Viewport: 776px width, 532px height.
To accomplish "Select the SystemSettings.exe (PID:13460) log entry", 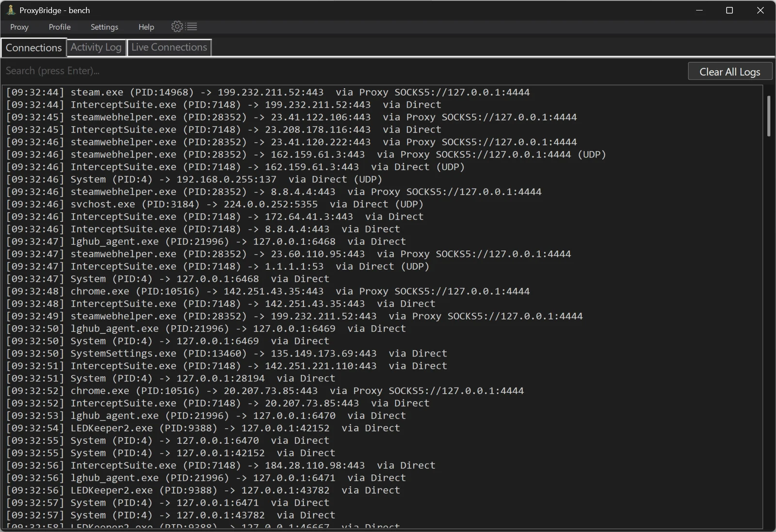I will tap(226, 354).
